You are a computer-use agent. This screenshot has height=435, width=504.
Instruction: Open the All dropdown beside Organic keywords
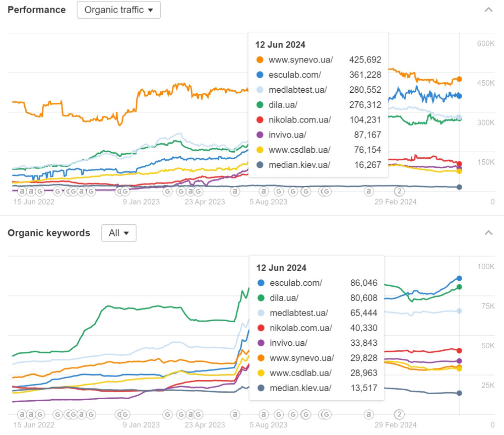(119, 233)
